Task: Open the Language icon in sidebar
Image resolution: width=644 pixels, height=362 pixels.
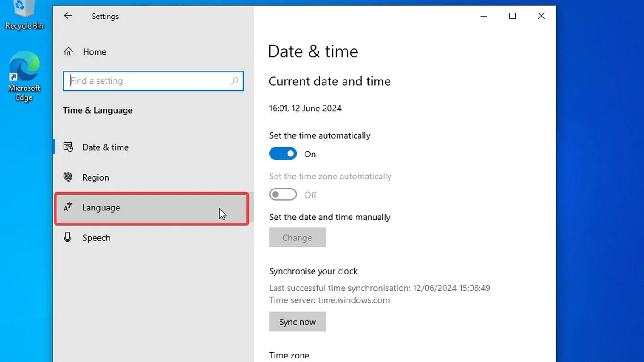Action: click(x=68, y=207)
